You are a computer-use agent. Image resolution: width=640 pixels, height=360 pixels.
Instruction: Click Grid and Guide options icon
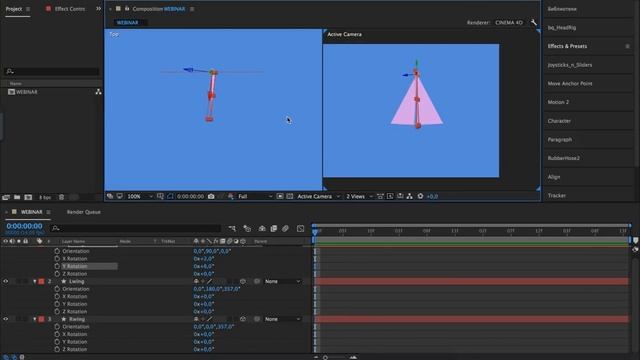160,196
